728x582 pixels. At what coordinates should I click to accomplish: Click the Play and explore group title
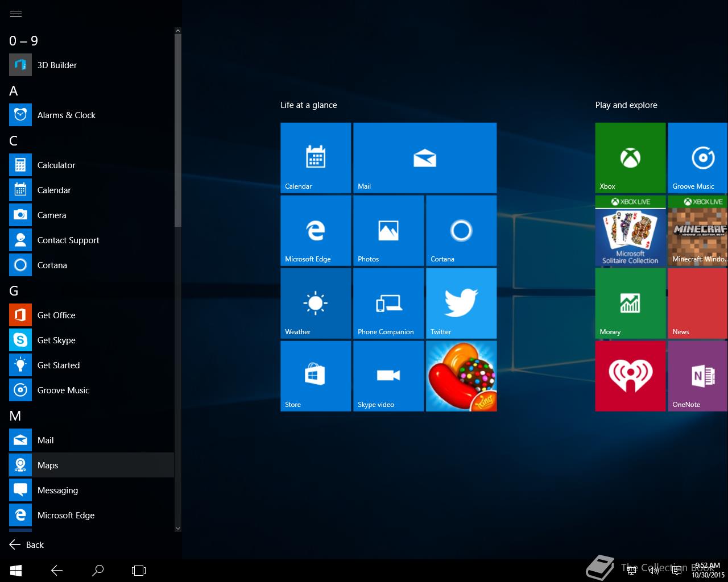626,105
